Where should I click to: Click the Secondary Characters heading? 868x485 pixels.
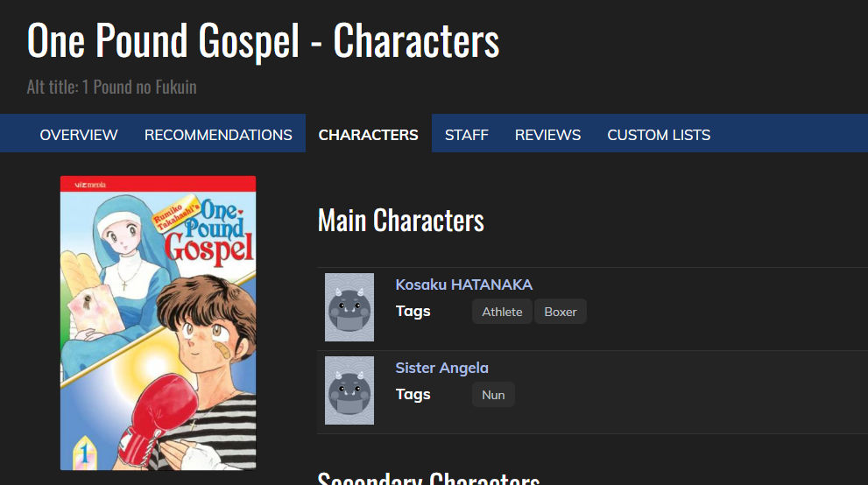coord(428,478)
